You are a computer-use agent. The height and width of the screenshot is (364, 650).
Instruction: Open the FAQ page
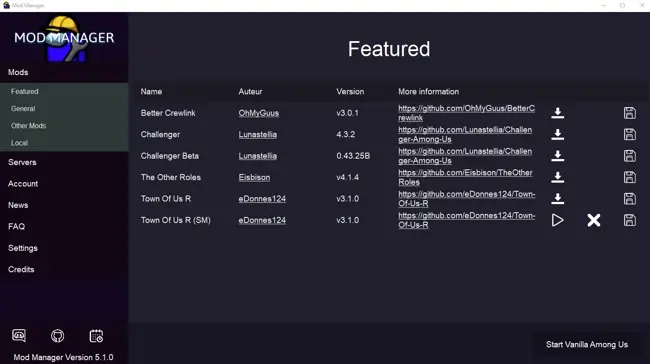coord(16,226)
